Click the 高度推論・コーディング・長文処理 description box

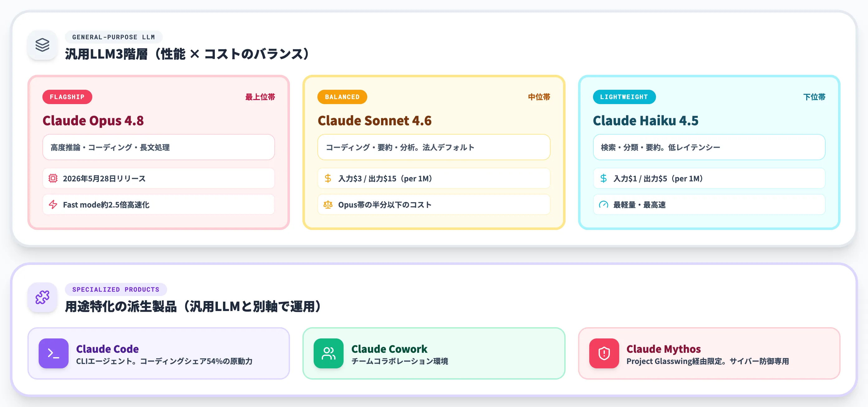tap(158, 147)
